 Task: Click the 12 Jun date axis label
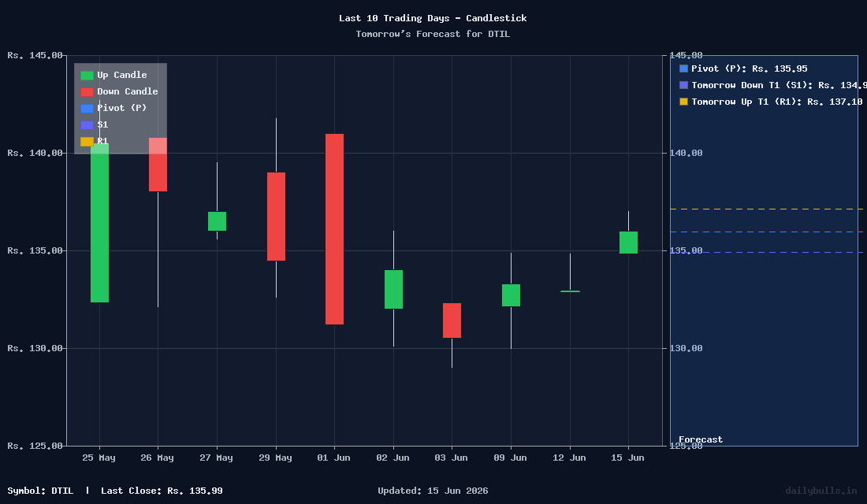pos(569,458)
